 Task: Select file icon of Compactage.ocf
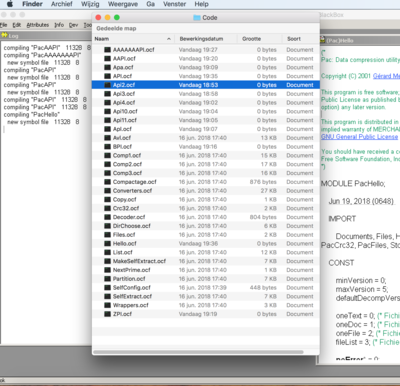point(107,182)
